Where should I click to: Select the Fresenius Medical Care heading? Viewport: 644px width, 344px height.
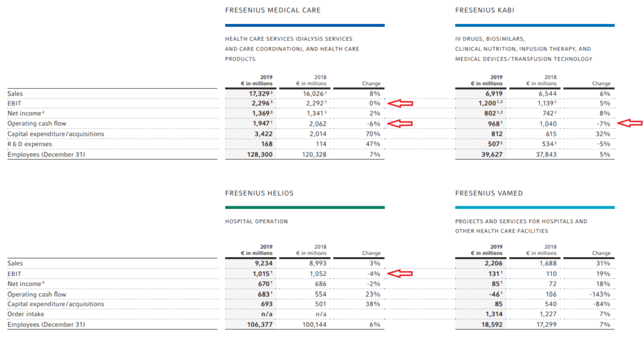(x=273, y=10)
